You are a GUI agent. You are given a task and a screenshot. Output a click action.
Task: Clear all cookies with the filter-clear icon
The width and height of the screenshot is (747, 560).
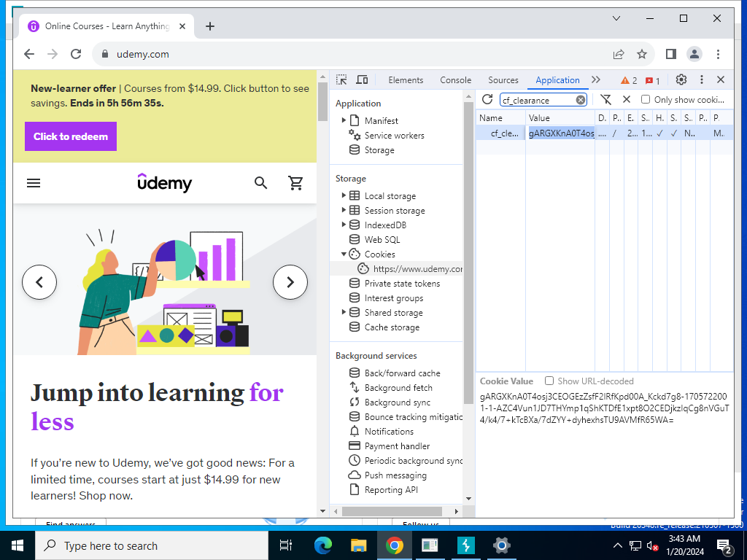tap(605, 99)
